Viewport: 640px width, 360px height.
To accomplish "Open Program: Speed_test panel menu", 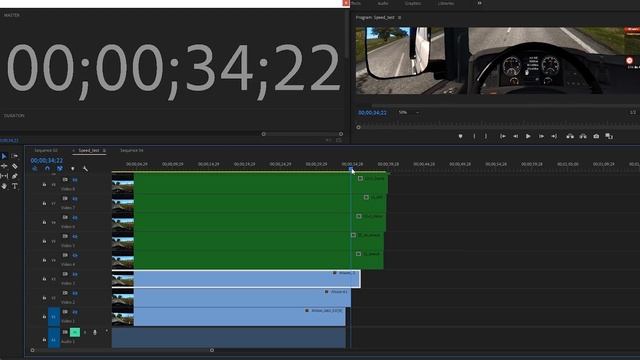I will point(400,18).
